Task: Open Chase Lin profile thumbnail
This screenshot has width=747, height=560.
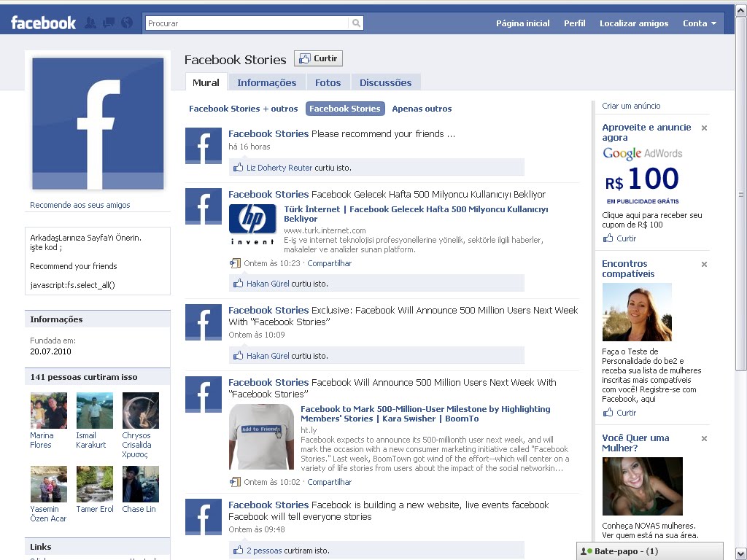Action: click(141, 484)
